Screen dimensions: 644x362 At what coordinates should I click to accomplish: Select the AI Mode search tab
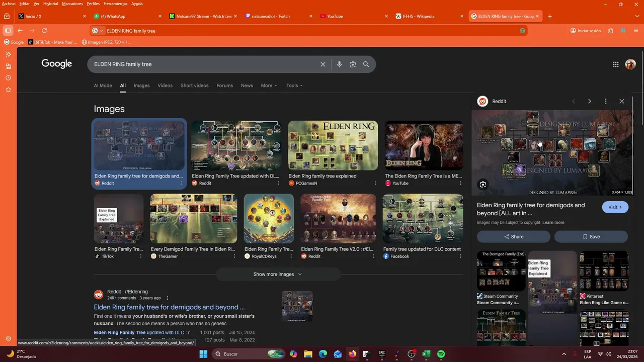click(x=103, y=85)
